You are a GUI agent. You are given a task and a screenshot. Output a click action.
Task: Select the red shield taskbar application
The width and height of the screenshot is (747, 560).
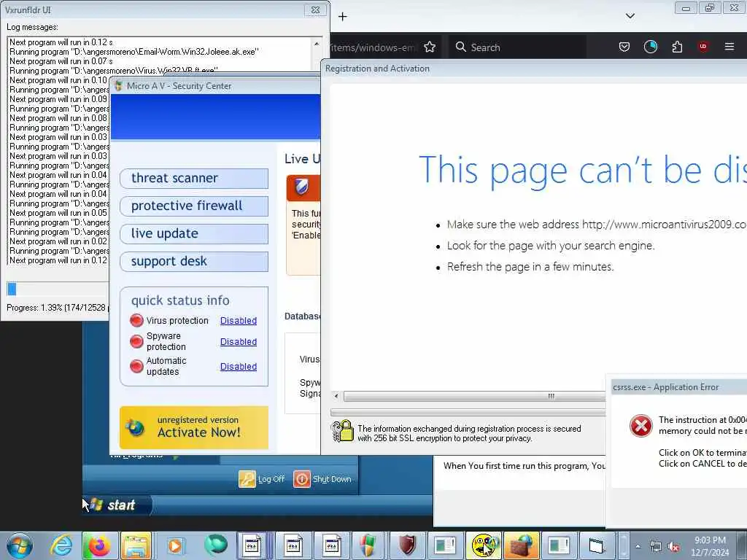407,545
